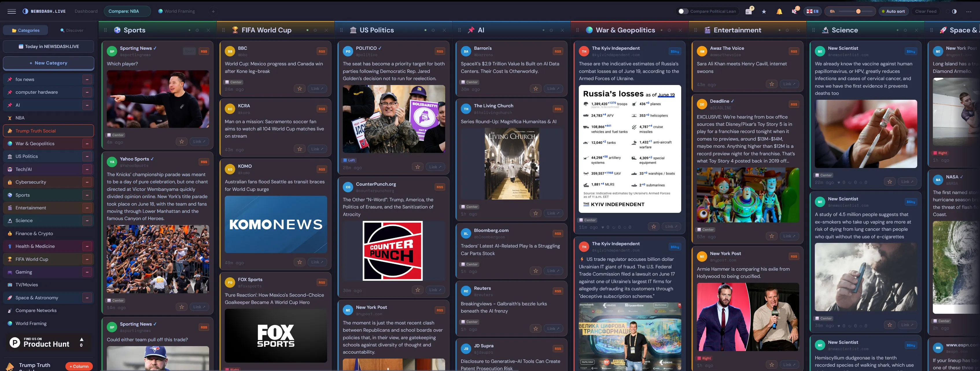
Task: Toggle the muted sound icon with the 1 badge
Action: (794, 11)
